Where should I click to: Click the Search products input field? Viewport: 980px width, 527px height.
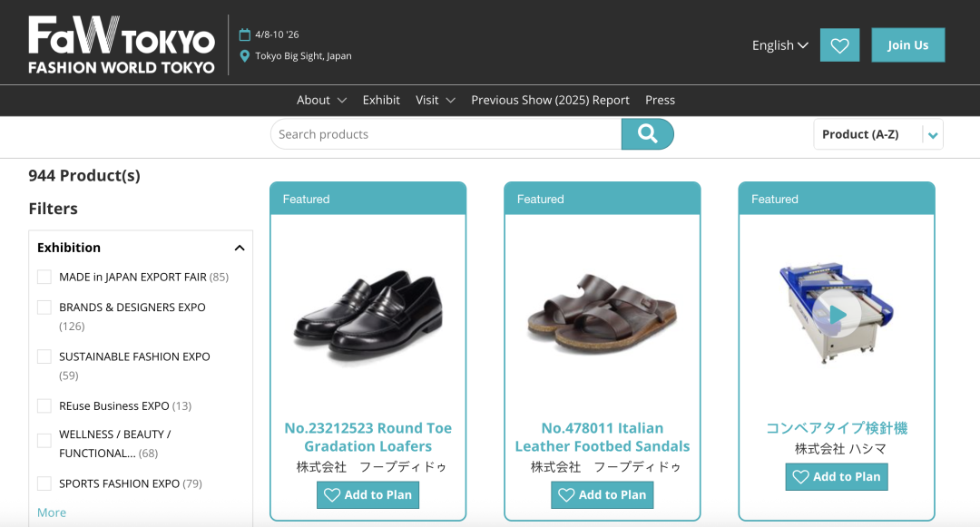[x=446, y=134]
